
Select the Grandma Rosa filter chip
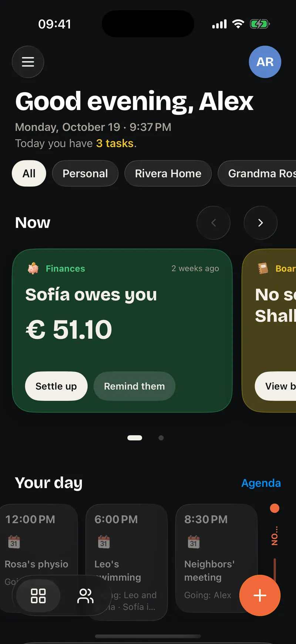click(257, 173)
